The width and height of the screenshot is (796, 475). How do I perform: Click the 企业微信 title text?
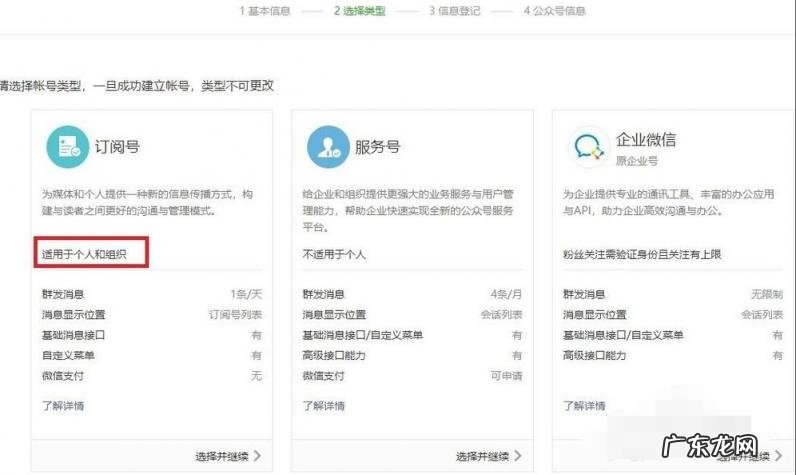tap(646, 139)
